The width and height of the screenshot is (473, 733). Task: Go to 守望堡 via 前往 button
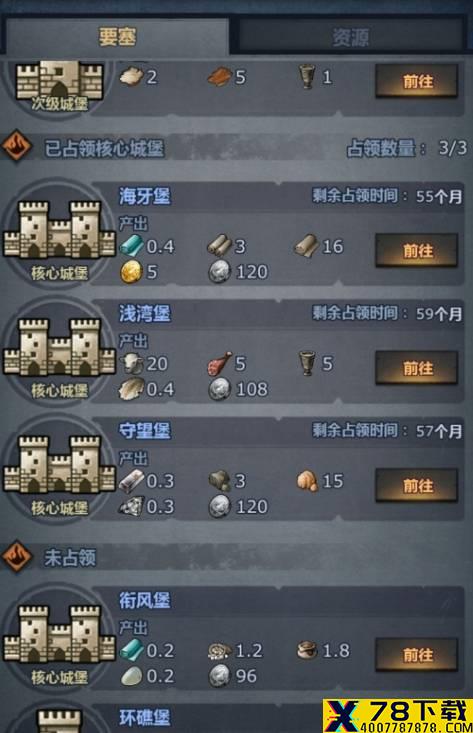coord(416,486)
